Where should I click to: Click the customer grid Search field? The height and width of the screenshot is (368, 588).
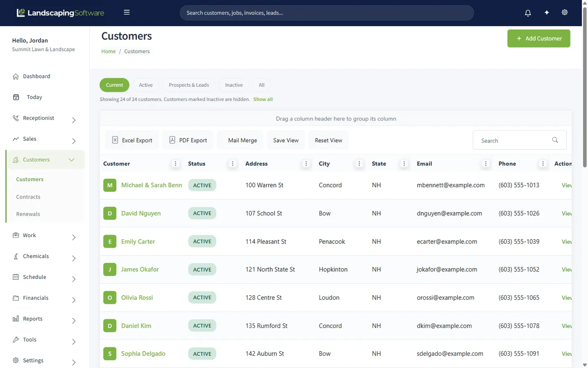click(x=520, y=140)
